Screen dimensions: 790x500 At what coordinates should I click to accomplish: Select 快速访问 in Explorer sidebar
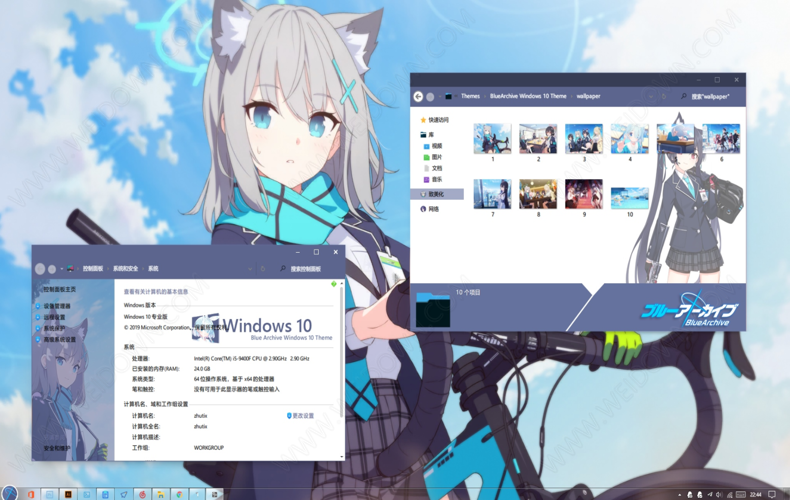[434, 120]
